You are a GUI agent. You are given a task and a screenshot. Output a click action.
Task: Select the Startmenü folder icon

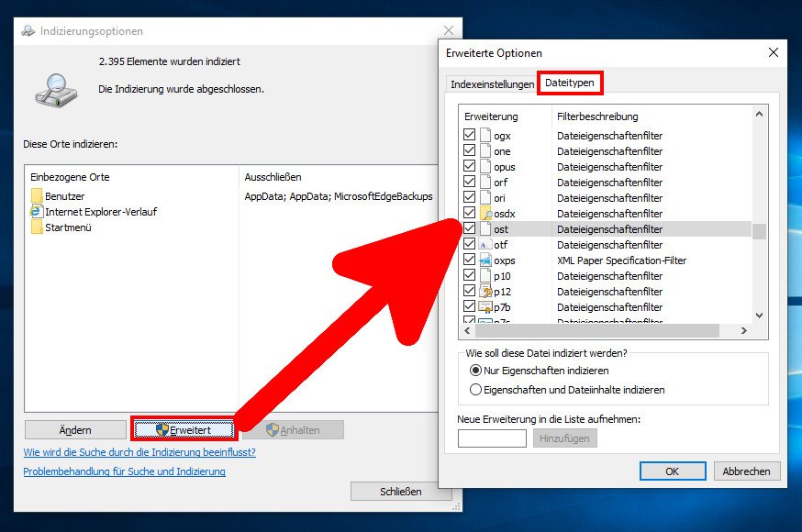tap(37, 227)
